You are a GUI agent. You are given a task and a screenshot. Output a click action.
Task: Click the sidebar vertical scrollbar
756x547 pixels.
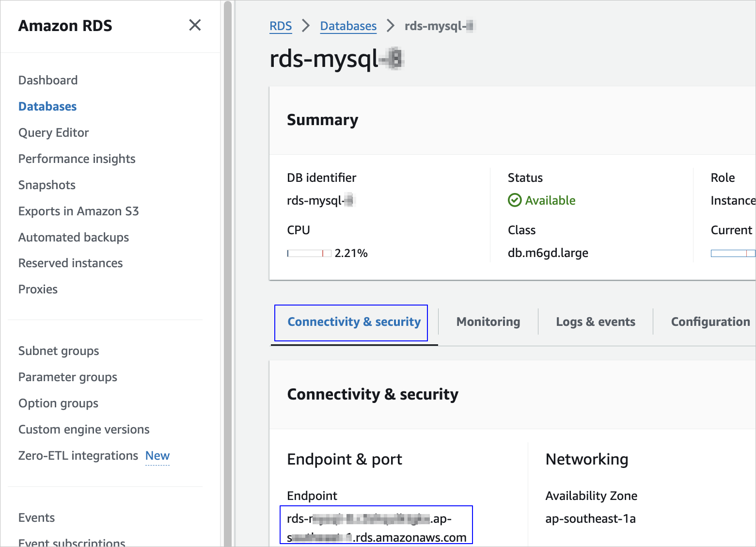pos(228,272)
